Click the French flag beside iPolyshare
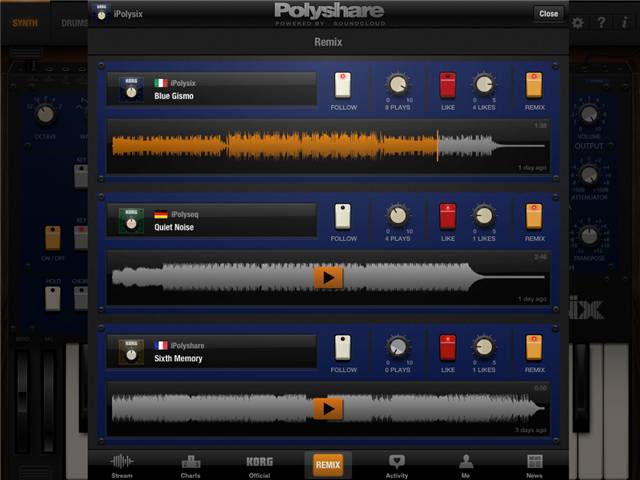Image resolution: width=640 pixels, height=480 pixels. pyautogui.click(x=161, y=346)
